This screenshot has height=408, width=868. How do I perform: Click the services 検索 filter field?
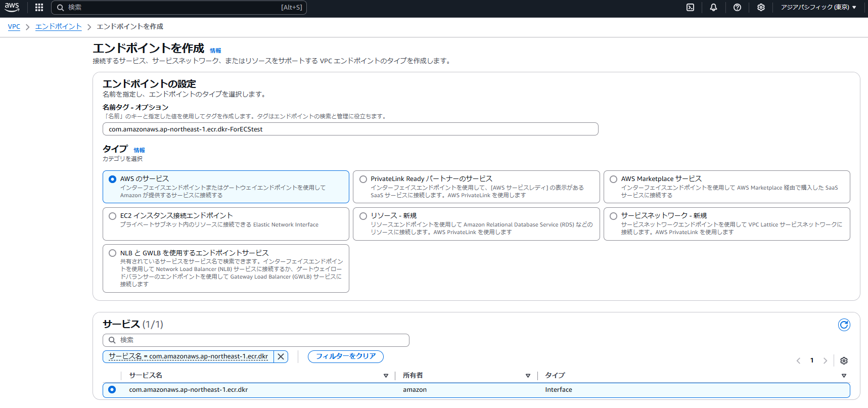[256, 340]
